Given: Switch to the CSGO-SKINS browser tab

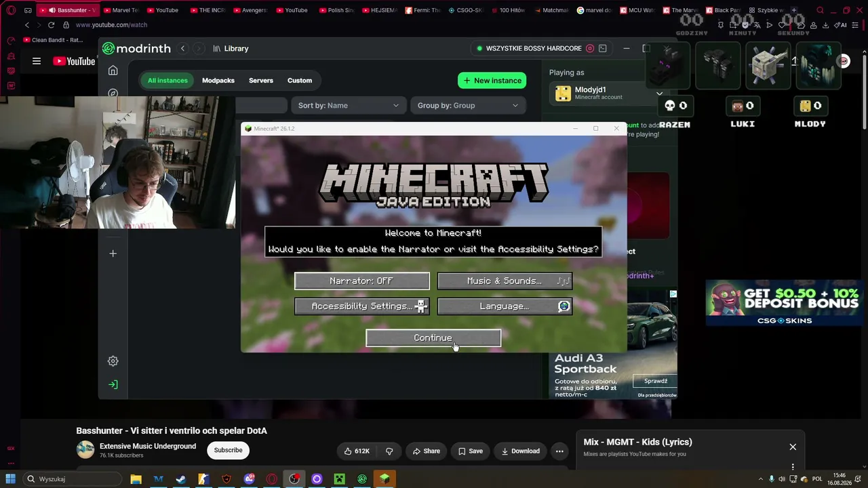Looking at the screenshot, I should click(465, 10).
